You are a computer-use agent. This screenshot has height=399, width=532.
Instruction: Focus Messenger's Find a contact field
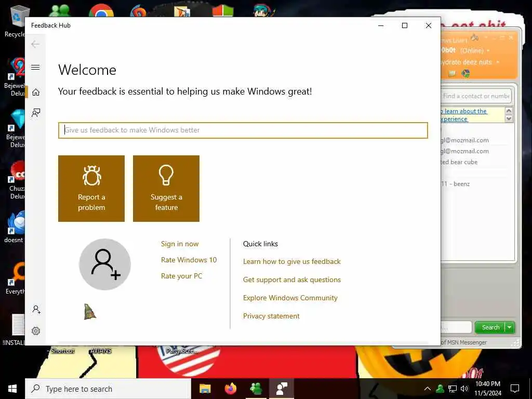[476, 96]
